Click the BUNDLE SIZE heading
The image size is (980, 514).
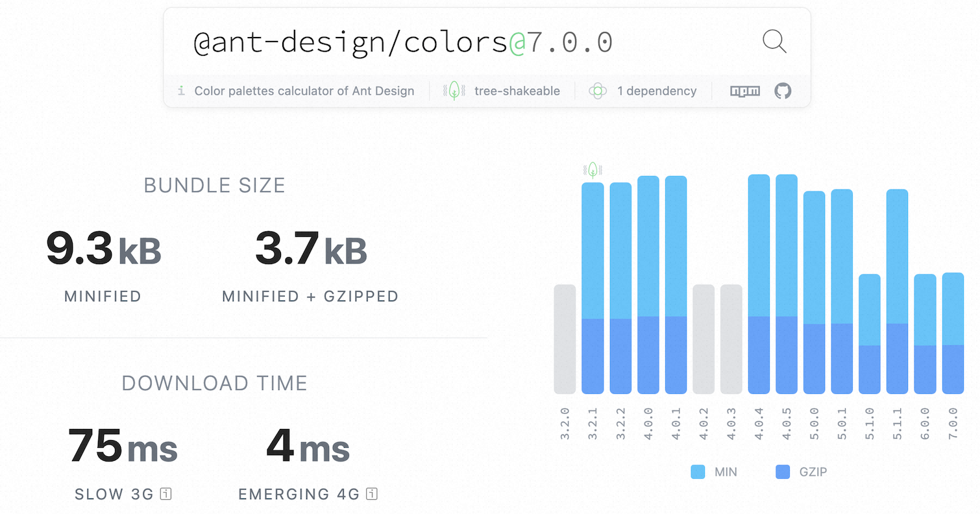click(x=215, y=186)
